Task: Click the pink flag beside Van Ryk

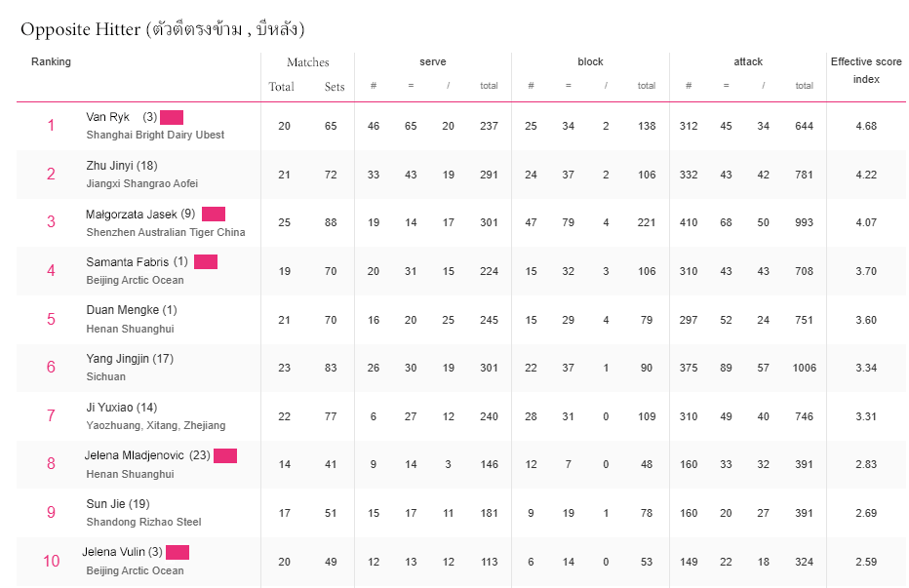Action: coord(172,117)
